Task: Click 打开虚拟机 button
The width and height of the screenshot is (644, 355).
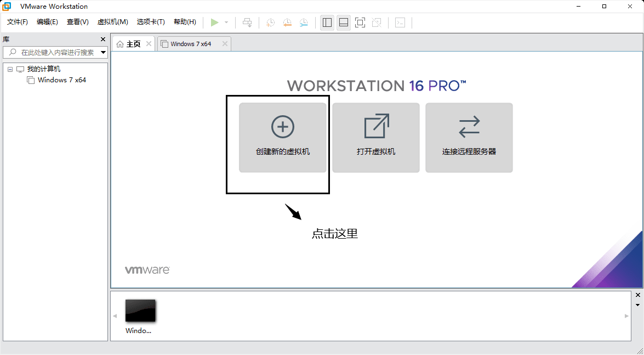Action: click(376, 138)
